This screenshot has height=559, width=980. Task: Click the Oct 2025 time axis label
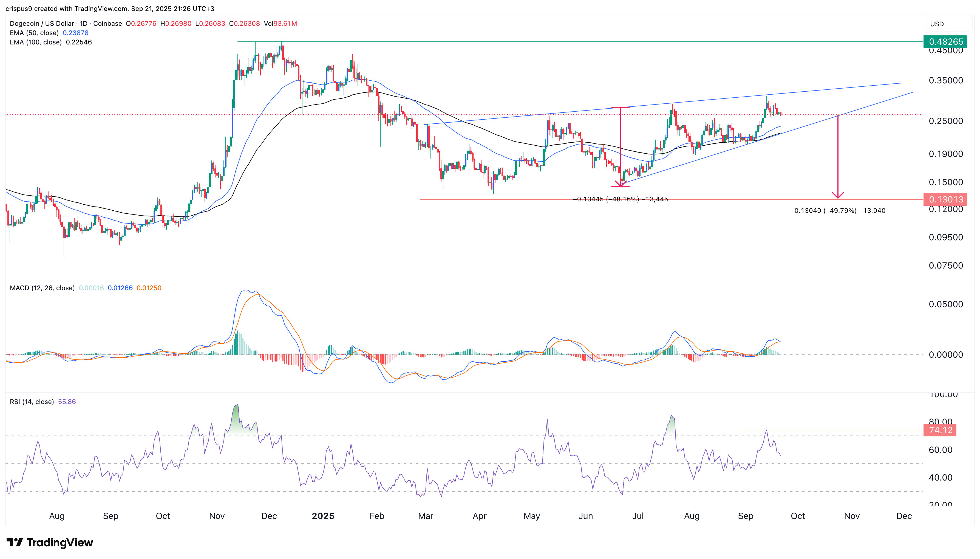point(797,516)
